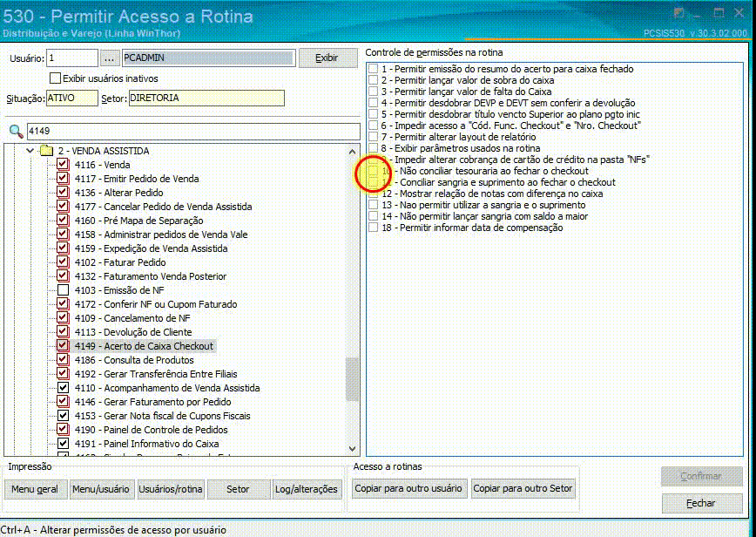Click routine tree scrollbar down arrow
The height and width of the screenshot is (537, 756).
pos(352,449)
